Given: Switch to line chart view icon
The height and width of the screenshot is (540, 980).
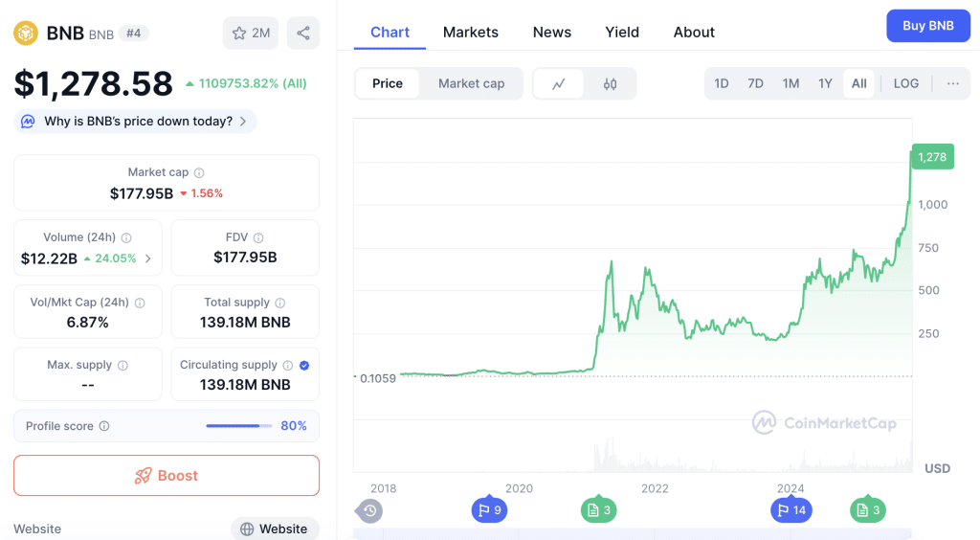Looking at the screenshot, I should 559,84.
